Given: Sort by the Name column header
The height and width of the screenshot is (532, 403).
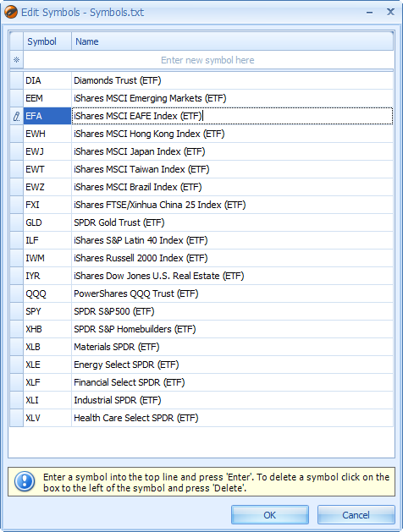Looking at the screenshot, I should click(x=232, y=41).
